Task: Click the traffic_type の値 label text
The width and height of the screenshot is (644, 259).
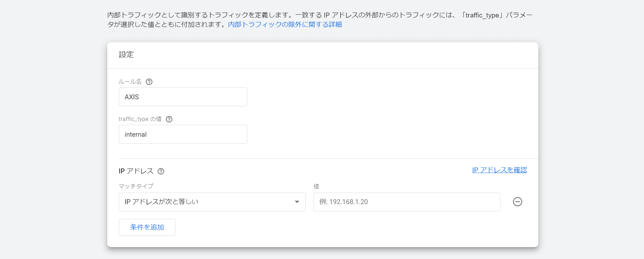Action: pyautogui.click(x=140, y=119)
